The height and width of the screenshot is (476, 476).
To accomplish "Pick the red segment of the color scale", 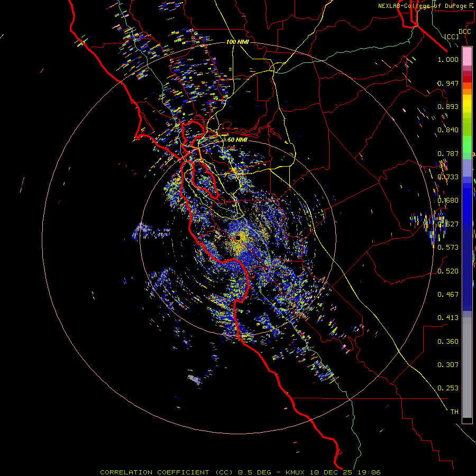I will 467,79.
